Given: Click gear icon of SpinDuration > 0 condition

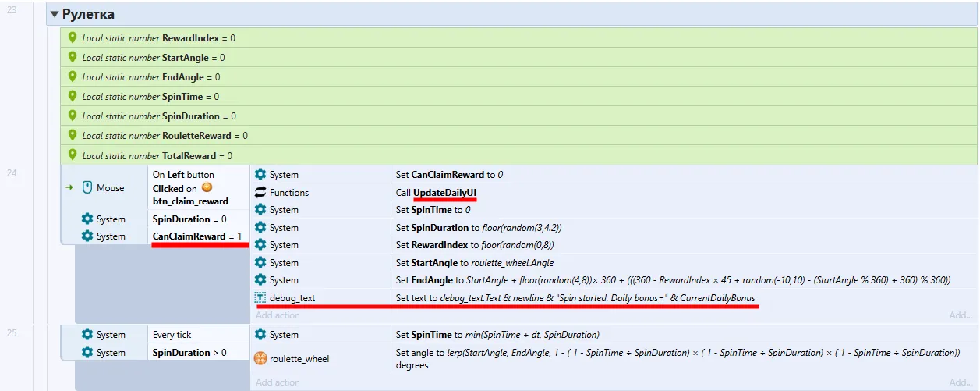Looking at the screenshot, I should point(87,352).
